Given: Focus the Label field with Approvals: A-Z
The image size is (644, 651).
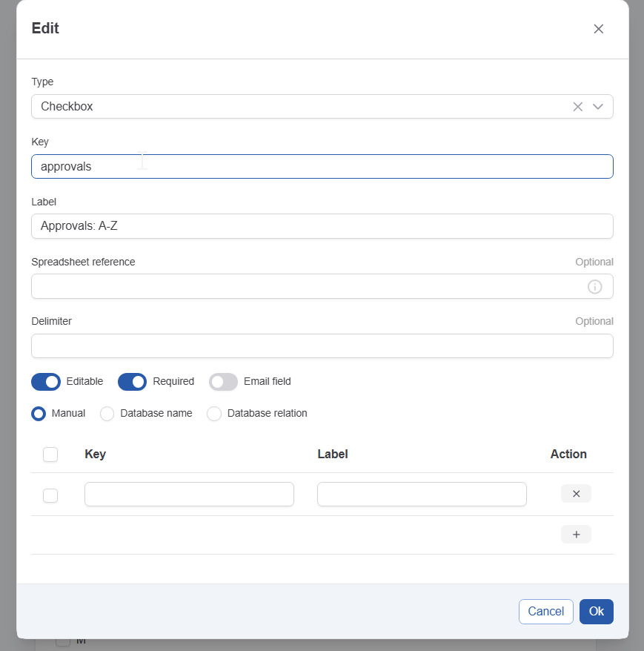Looking at the screenshot, I should click(x=322, y=226).
